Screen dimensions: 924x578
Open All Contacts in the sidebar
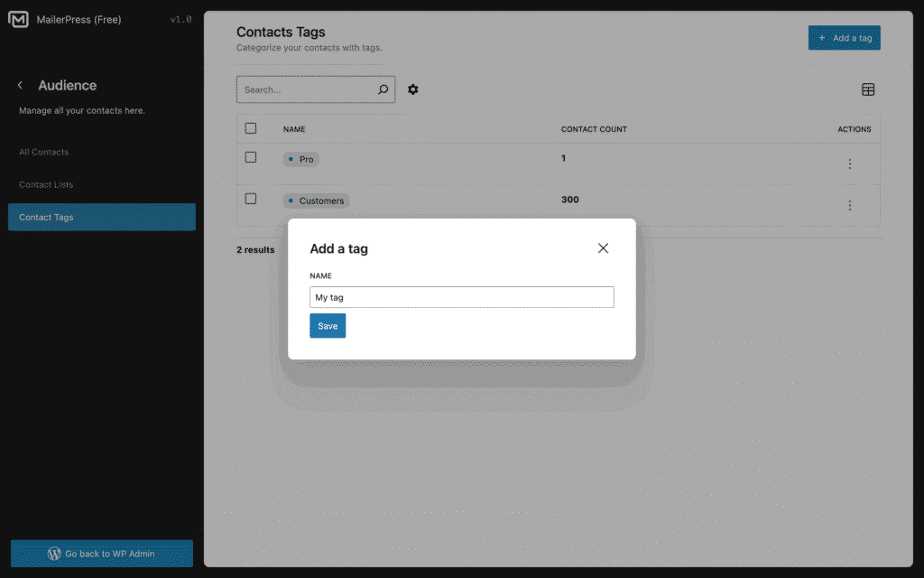tap(44, 152)
